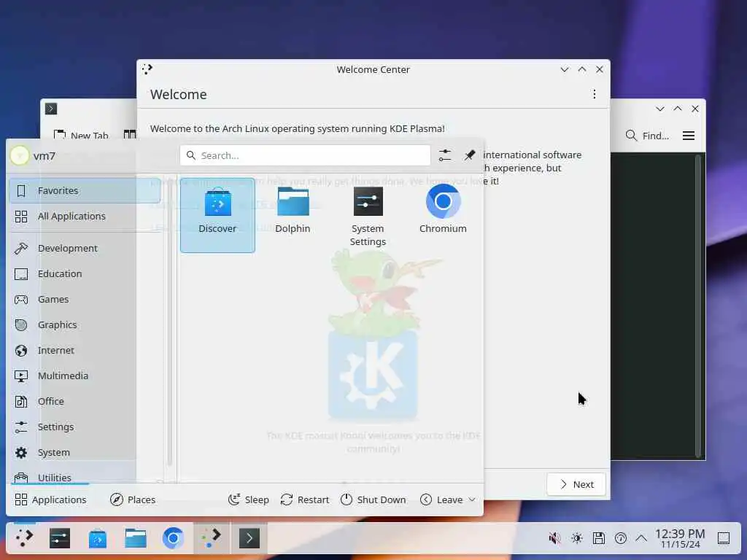
Task: Click the Shut Down button
Action: tap(373, 499)
